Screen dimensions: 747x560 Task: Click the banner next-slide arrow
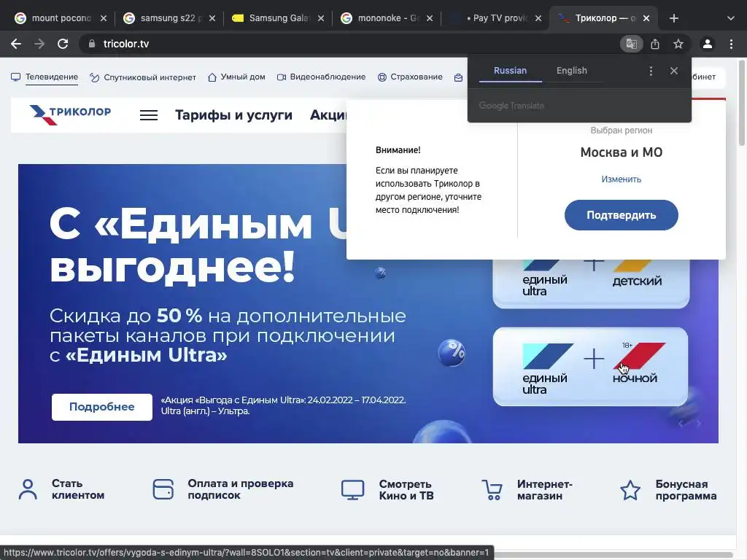coord(698,423)
